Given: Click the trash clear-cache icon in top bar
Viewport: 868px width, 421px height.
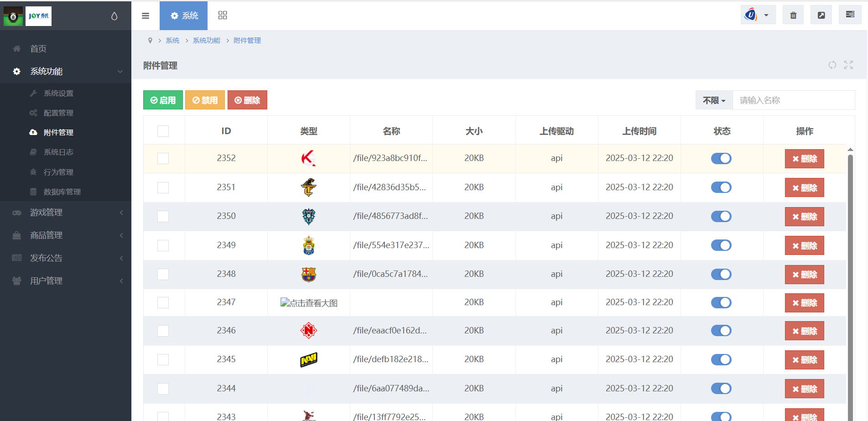Looking at the screenshot, I should click(x=794, y=15).
